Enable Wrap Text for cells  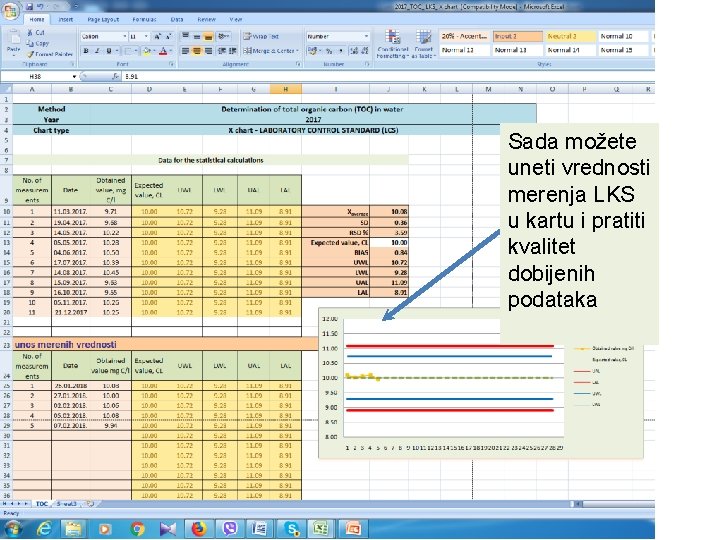(261, 36)
